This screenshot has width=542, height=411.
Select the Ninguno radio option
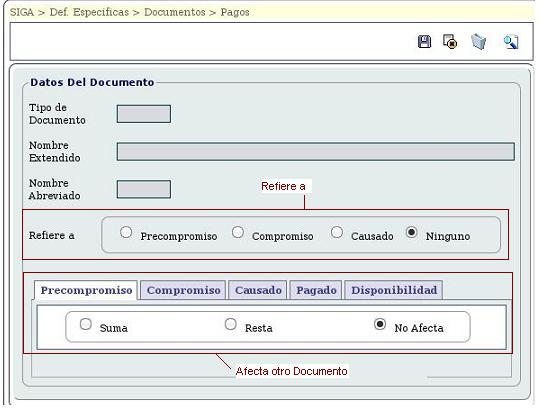(x=411, y=232)
